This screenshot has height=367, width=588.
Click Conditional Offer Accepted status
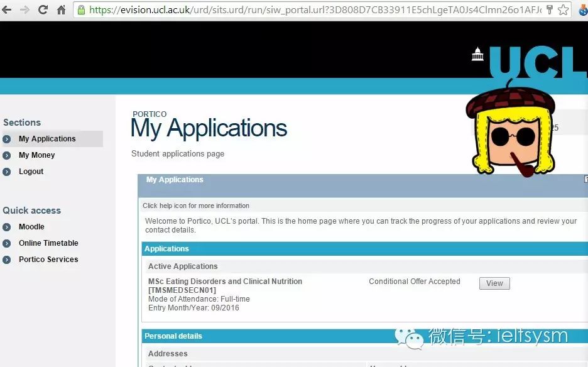(x=415, y=282)
